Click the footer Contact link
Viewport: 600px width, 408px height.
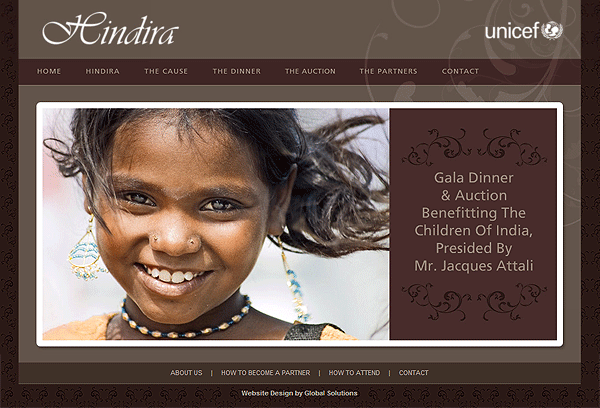click(x=413, y=372)
